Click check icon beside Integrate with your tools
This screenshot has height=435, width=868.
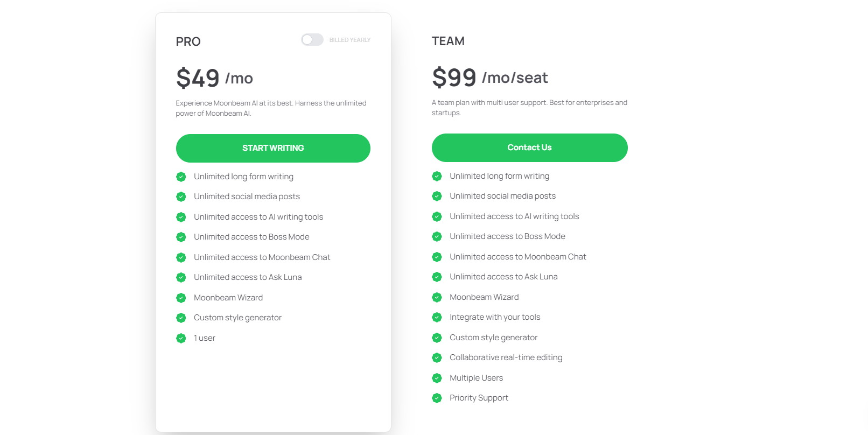[x=437, y=317]
